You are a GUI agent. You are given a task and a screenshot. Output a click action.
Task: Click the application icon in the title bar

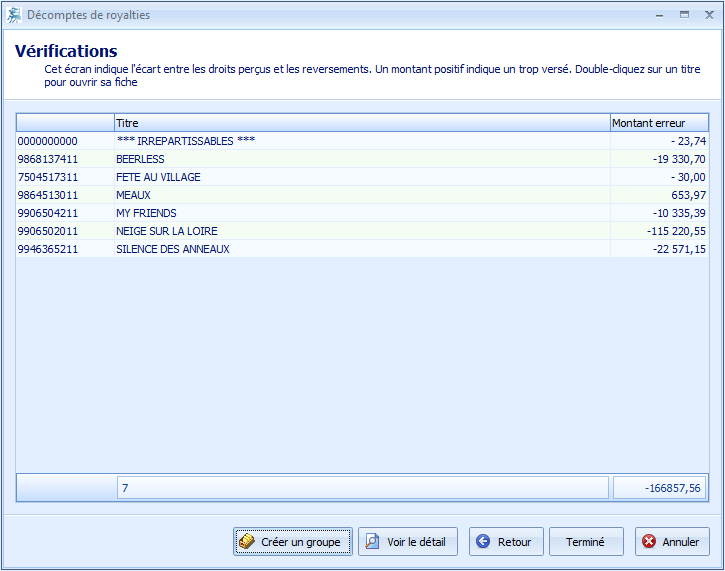(x=13, y=15)
